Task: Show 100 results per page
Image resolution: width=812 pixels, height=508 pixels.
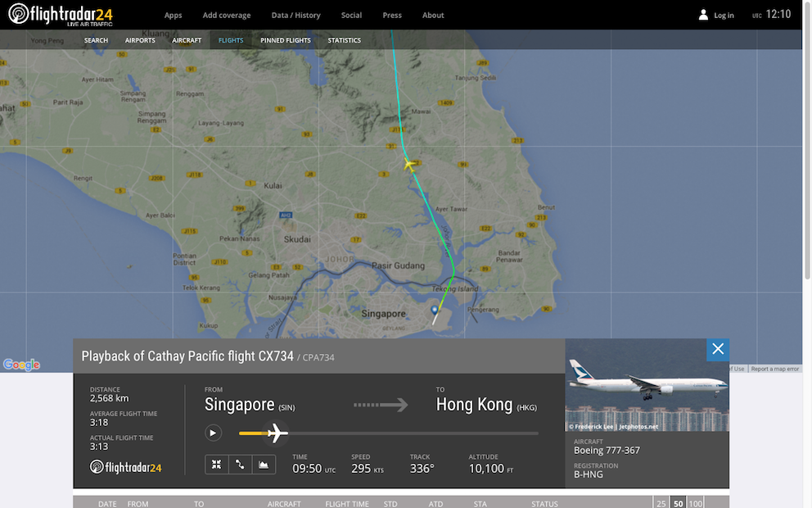Action: tap(695, 503)
